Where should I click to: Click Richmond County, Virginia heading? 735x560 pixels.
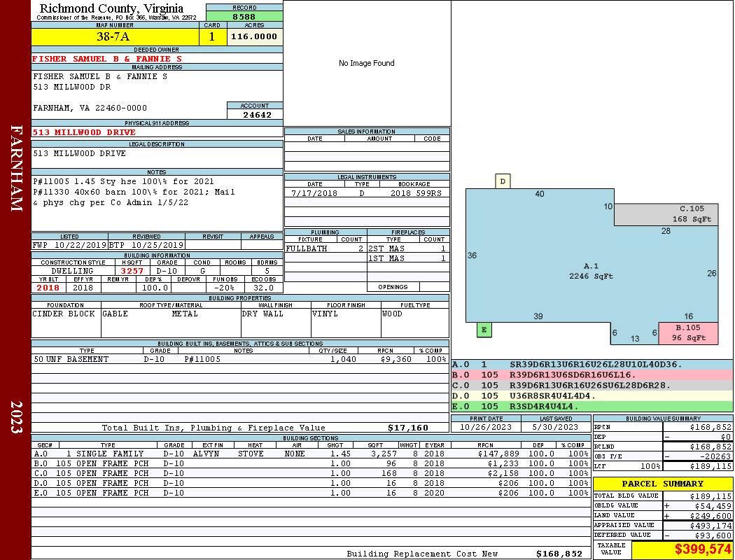coord(111,8)
